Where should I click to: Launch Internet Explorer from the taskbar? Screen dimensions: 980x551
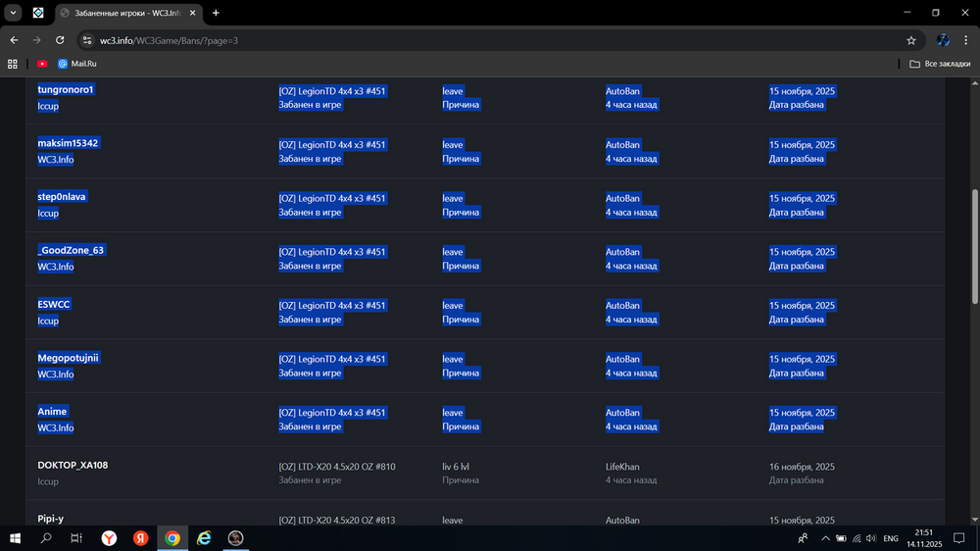[204, 538]
